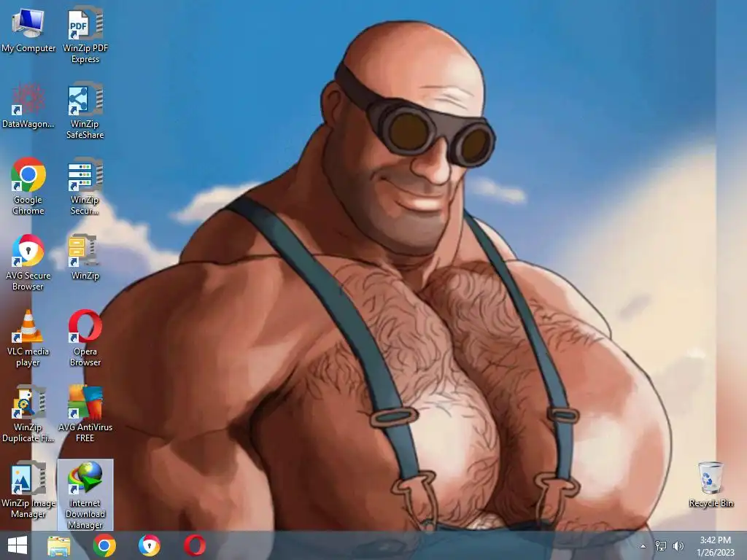
Task: Open File Explorer from the taskbar
Action: coord(59,545)
